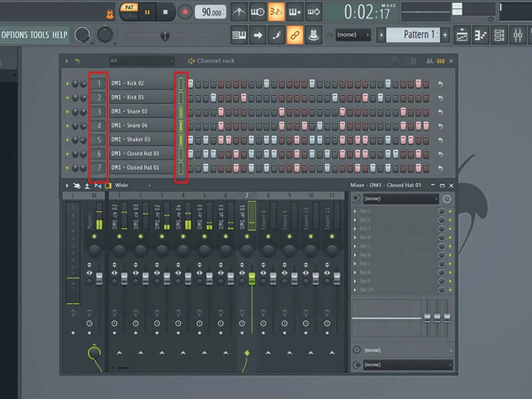Expand the Slot 5 effect arrow
The image size is (532, 399).
click(355, 246)
